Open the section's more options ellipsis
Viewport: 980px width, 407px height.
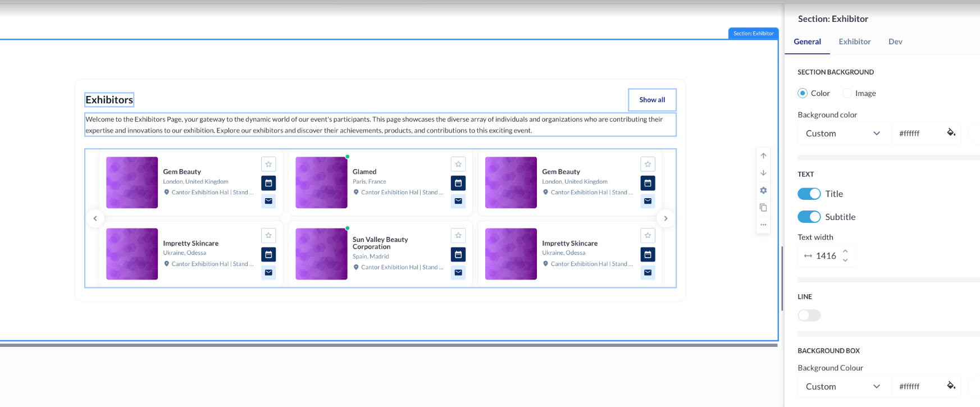(x=763, y=225)
